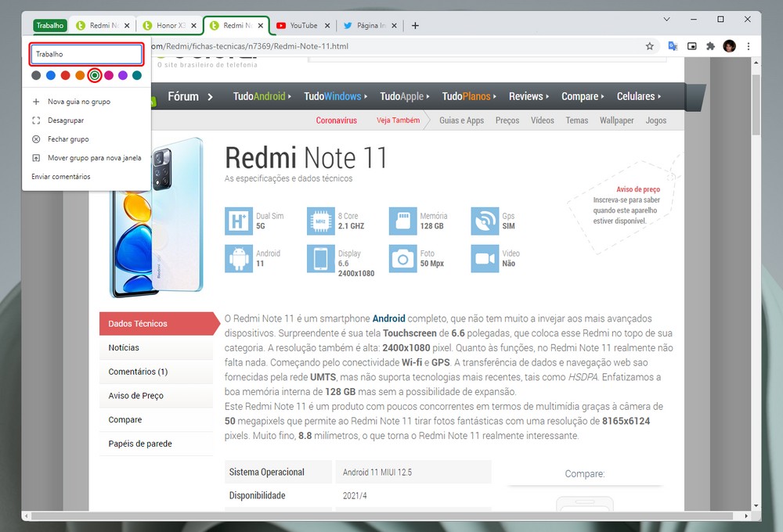Close the YouTube tab
783x532 pixels.
click(327, 26)
